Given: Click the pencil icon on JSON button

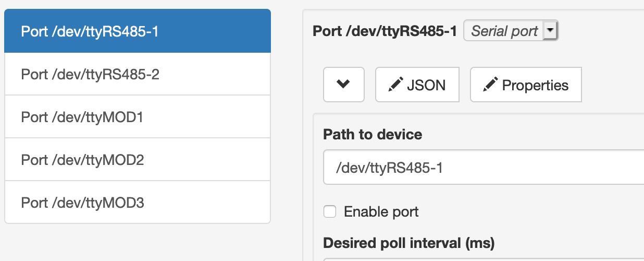Looking at the screenshot, I should (x=395, y=85).
